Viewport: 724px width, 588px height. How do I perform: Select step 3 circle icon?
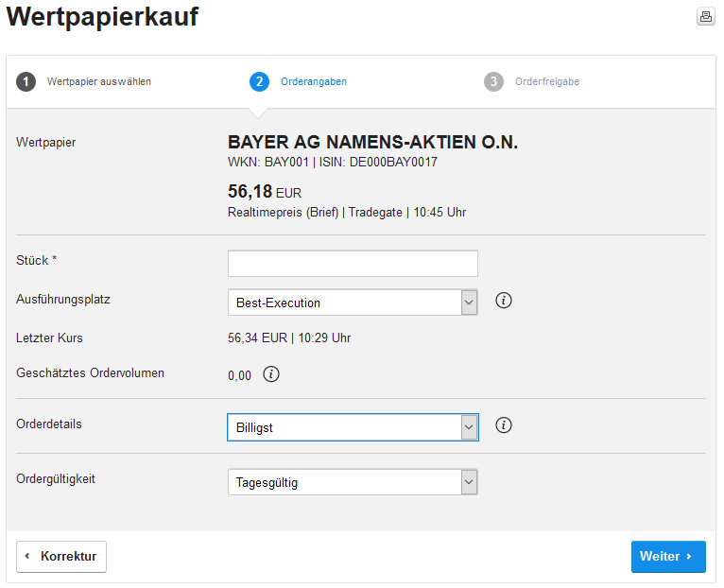[x=493, y=81]
